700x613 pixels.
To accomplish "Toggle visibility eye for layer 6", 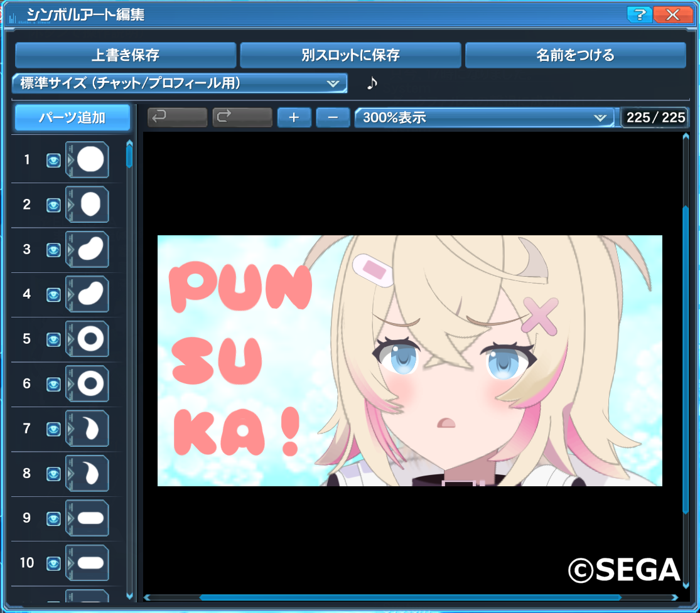I will click(53, 385).
